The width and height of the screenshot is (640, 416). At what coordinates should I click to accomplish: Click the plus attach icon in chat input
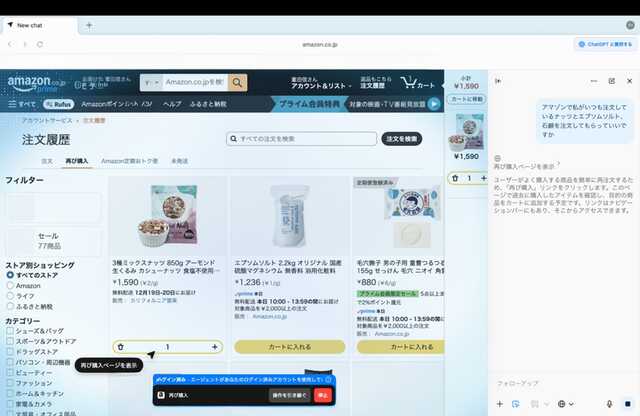[x=500, y=403]
